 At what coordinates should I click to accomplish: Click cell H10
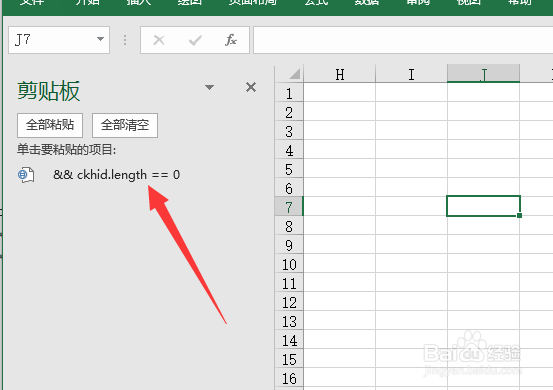click(x=340, y=264)
